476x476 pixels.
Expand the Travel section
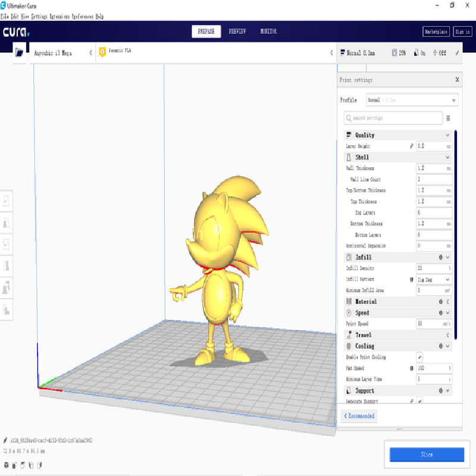[447, 335]
